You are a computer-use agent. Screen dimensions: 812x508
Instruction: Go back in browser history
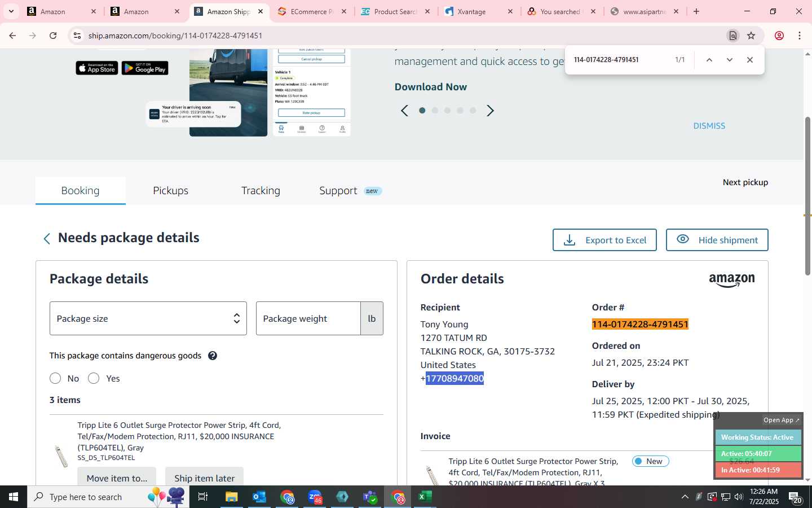(x=12, y=36)
